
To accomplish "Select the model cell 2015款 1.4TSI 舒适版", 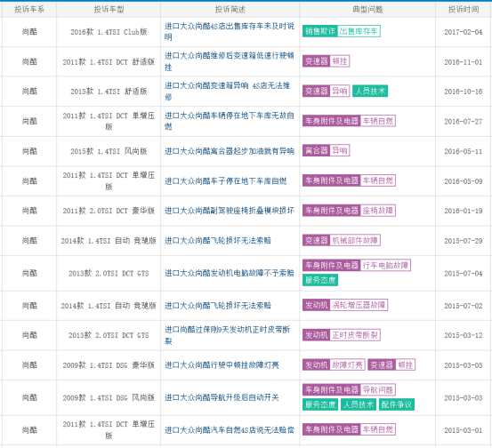I will click(x=109, y=92).
